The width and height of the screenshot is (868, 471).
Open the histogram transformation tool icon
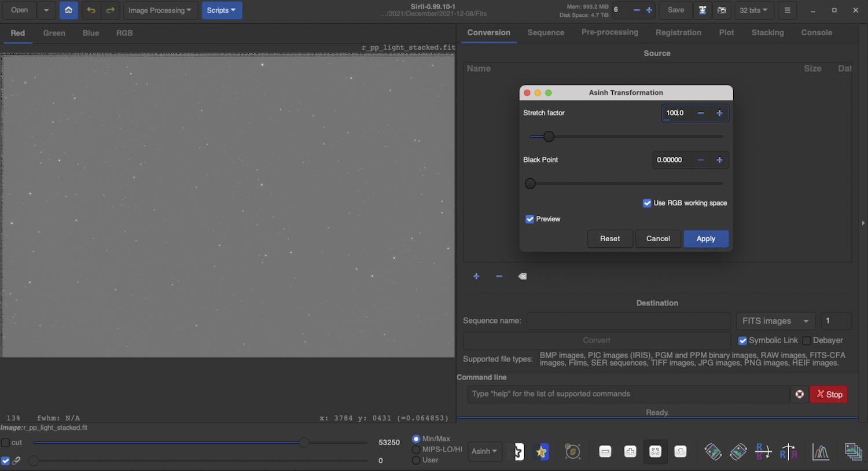[x=821, y=452]
